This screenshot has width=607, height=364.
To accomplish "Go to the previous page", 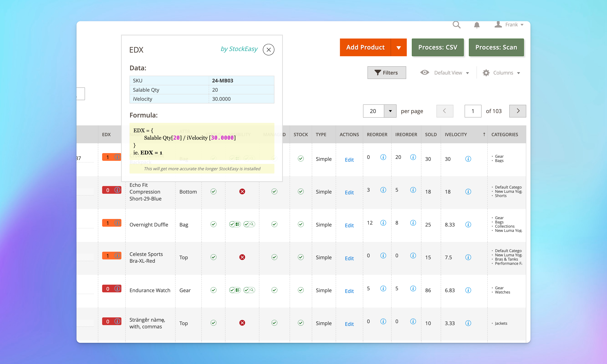I will (445, 111).
